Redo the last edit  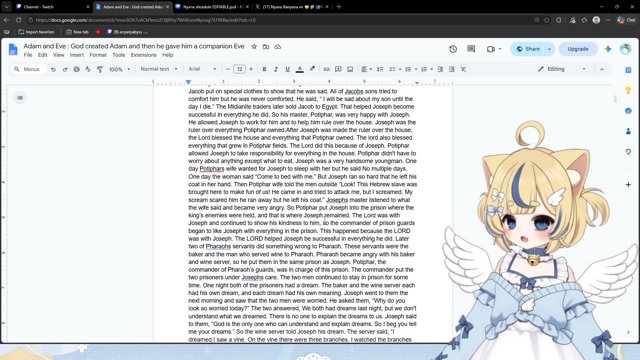[65, 69]
